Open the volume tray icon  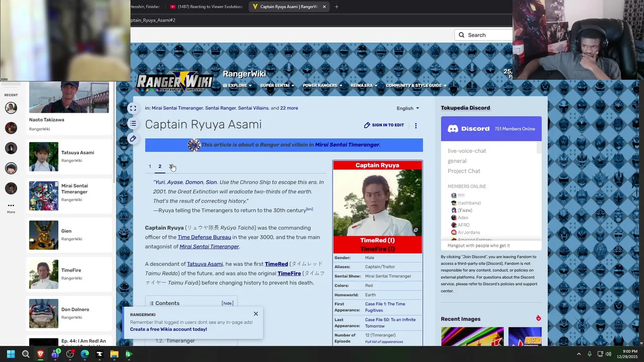[x=608, y=354]
